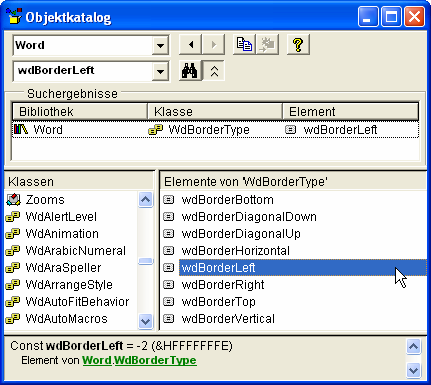Click the Klasse column header
The height and width of the screenshot is (385, 431).
215,112
